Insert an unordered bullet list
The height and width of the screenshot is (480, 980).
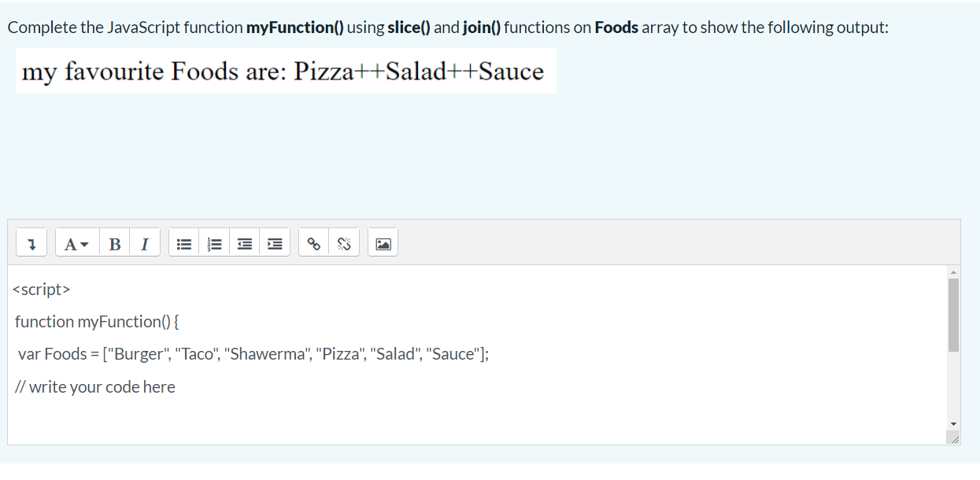click(183, 243)
